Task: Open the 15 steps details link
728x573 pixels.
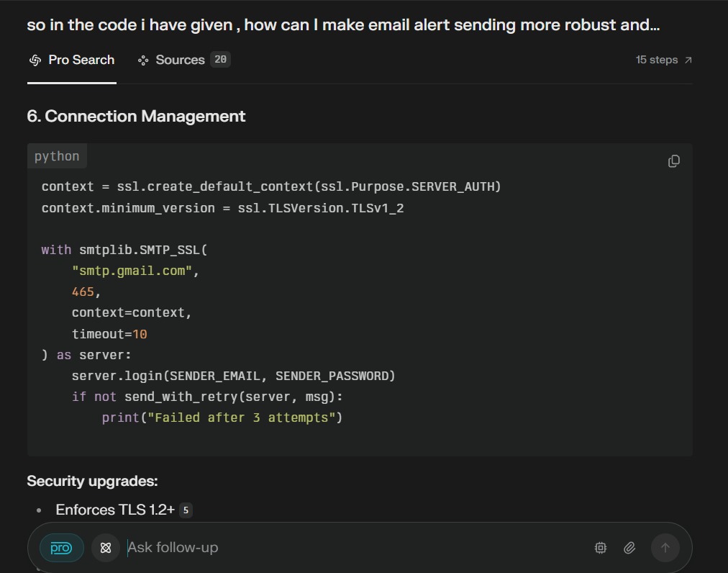Action: [x=663, y=60]
